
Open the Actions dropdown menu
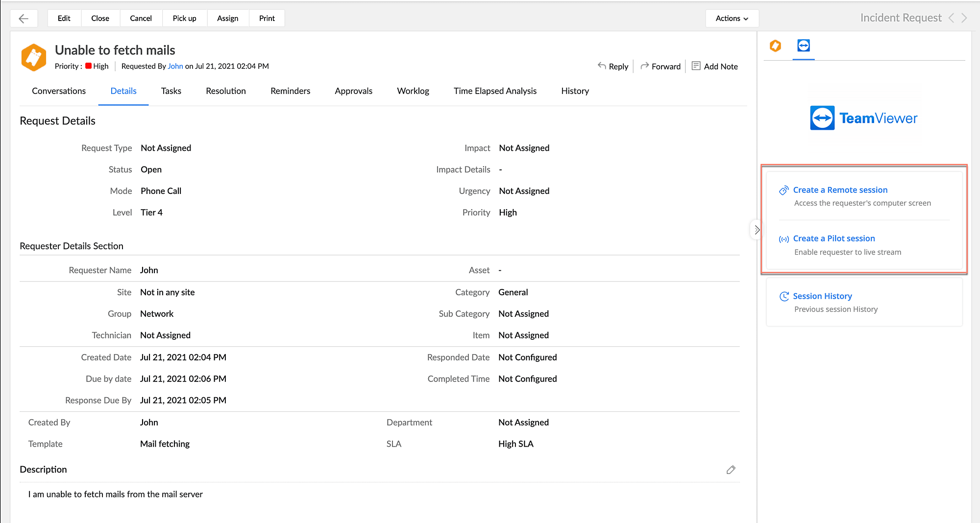click(732, 18)
